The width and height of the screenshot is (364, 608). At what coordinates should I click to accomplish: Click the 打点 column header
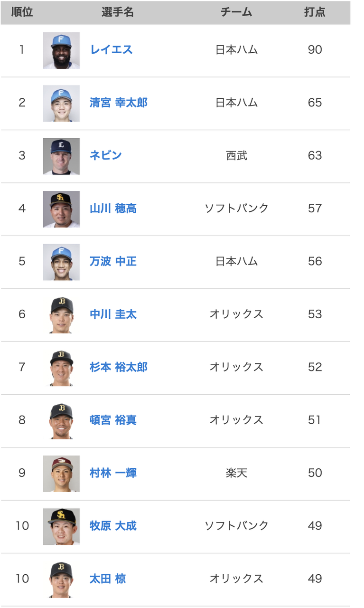tap(315, 12)
